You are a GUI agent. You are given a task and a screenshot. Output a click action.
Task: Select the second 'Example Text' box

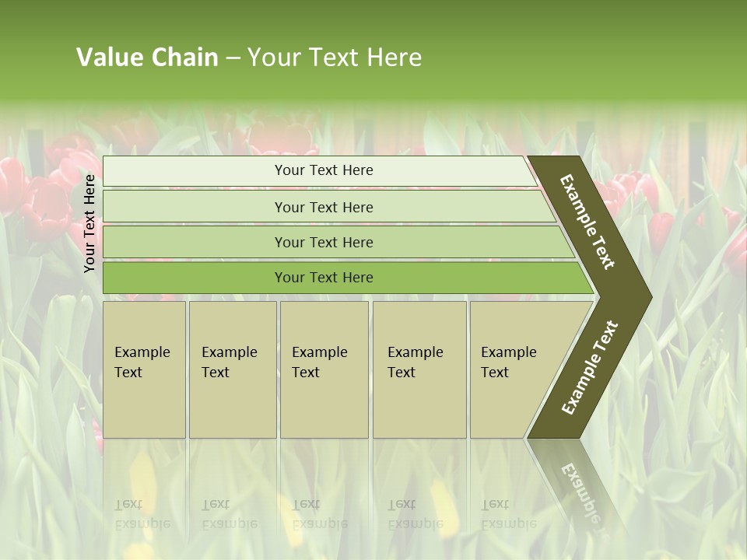click(x=232, y=369)
